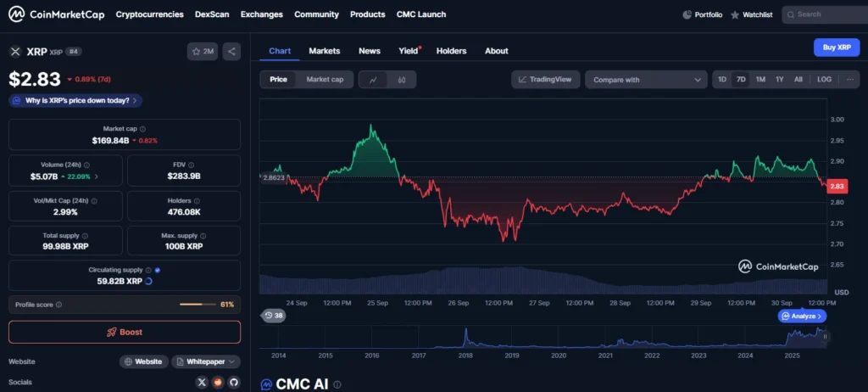Image resolution: width=868 pixels, height=392 pixels.
Task: Open XRP's X (Twitter) social link
Action: pos(201,383)
